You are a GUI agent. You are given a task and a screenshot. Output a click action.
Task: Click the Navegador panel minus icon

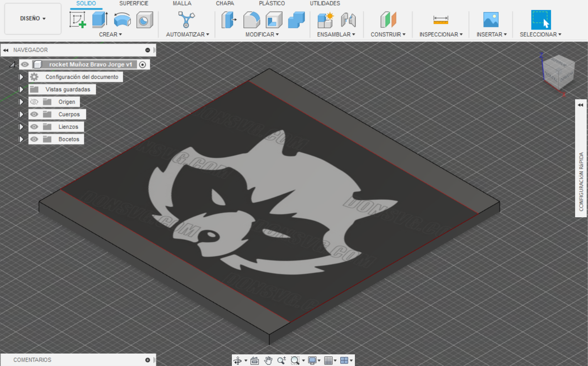pos(148,50)
